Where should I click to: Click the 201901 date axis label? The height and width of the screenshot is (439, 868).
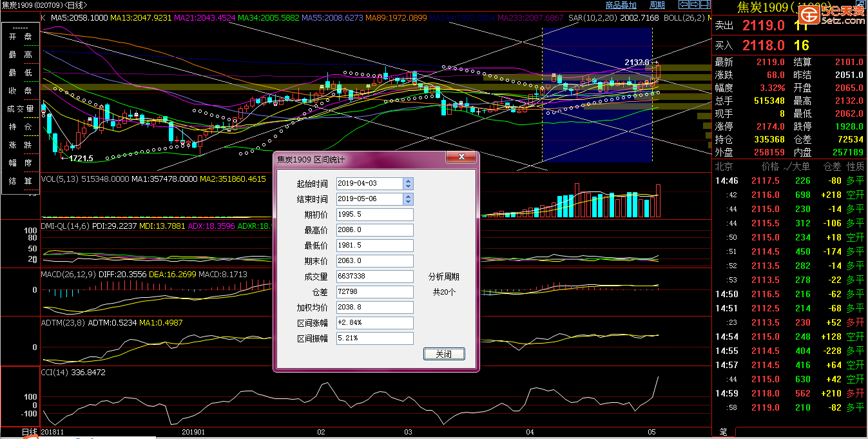(x=194, y=432)
